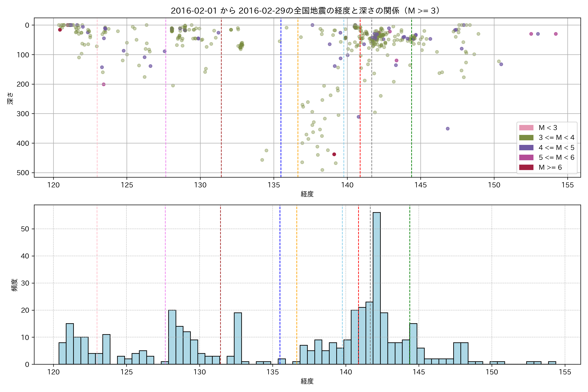Click the 500 tick label on depth axis
This screenshot has height=392, width=588.
coord(23,173)
